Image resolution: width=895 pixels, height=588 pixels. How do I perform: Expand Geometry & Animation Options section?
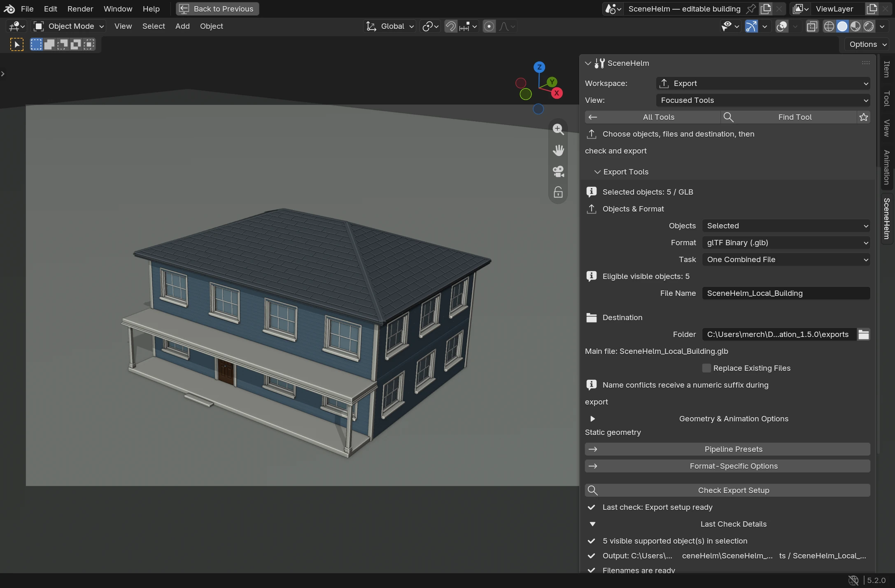click(x=727, y=419)
